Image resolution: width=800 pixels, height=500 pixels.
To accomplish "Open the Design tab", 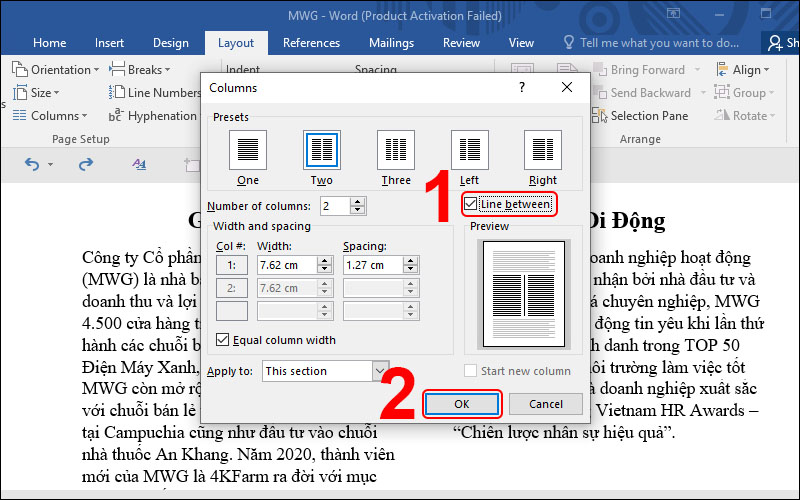I will [170, 43].
